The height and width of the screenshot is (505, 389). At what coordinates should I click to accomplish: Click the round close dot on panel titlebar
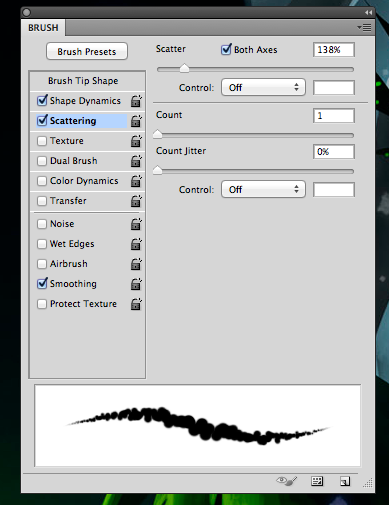tap(27, 12)
